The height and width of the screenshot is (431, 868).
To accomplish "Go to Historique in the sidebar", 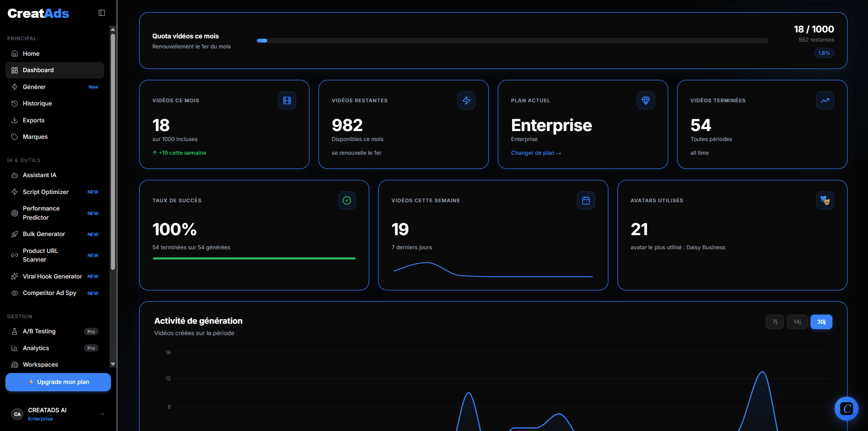I will tap(55, 104).
